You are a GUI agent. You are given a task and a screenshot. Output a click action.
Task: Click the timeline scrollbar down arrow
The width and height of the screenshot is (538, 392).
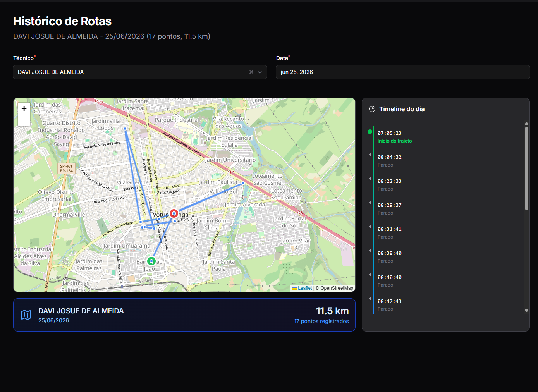[x=526, y=311]
